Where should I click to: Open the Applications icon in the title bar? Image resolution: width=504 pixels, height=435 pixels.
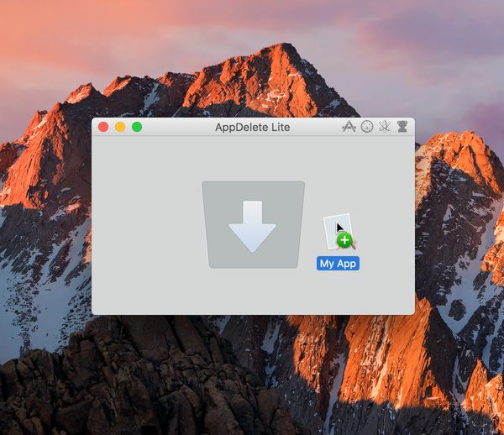349,127
